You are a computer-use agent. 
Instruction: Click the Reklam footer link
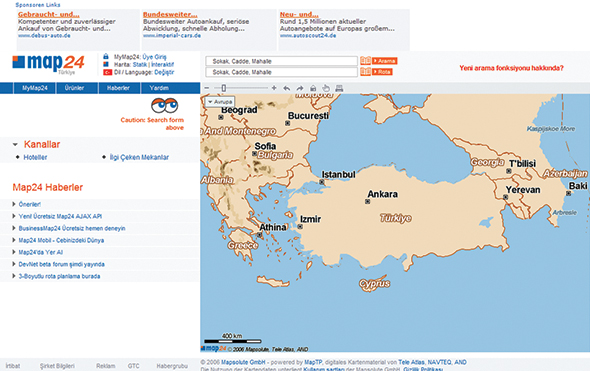coord(106,366)
